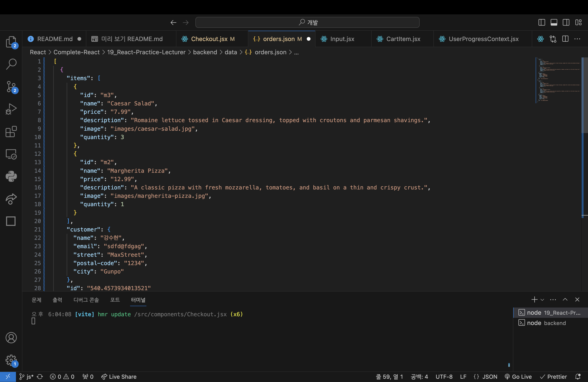Maximize panel size with up chevron
The height and width of the screenshot is (382, 588).
pyautogui.click(x=565, y=300)
